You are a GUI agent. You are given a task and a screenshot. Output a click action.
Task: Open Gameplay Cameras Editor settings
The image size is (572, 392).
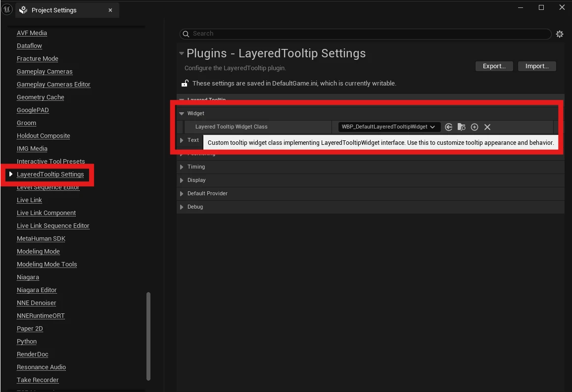53,84
